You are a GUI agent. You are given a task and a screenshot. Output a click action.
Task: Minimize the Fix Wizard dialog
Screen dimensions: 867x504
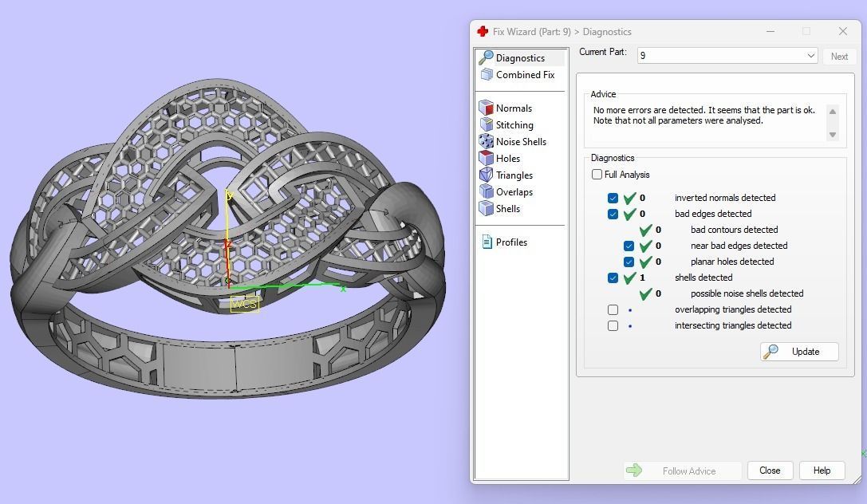(770, 32)
